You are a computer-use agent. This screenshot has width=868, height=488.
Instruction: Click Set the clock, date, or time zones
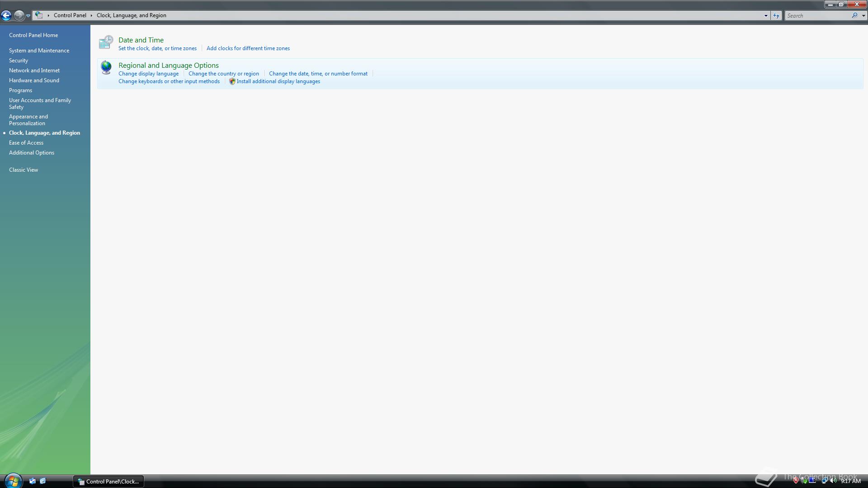point(157,48)
